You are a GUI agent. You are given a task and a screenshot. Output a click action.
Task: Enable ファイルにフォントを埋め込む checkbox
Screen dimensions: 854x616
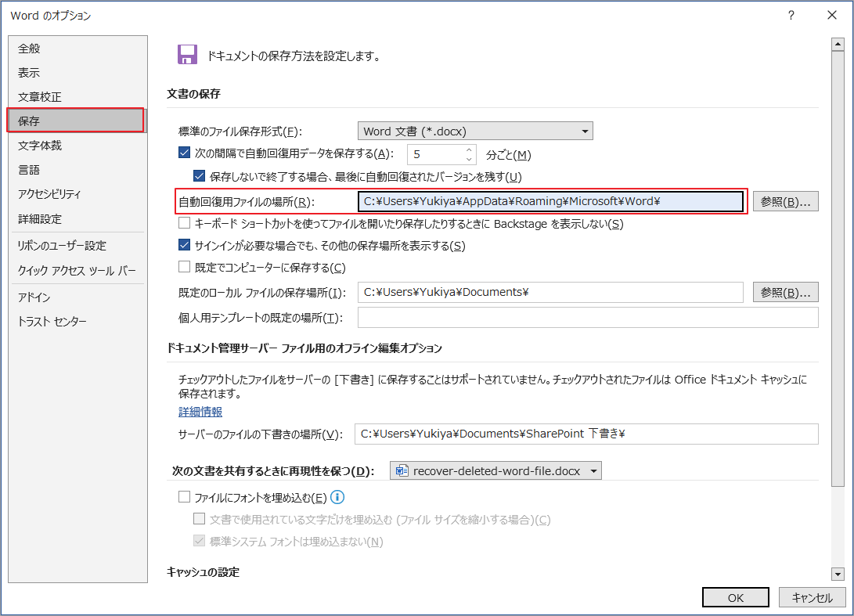(185, 497)
